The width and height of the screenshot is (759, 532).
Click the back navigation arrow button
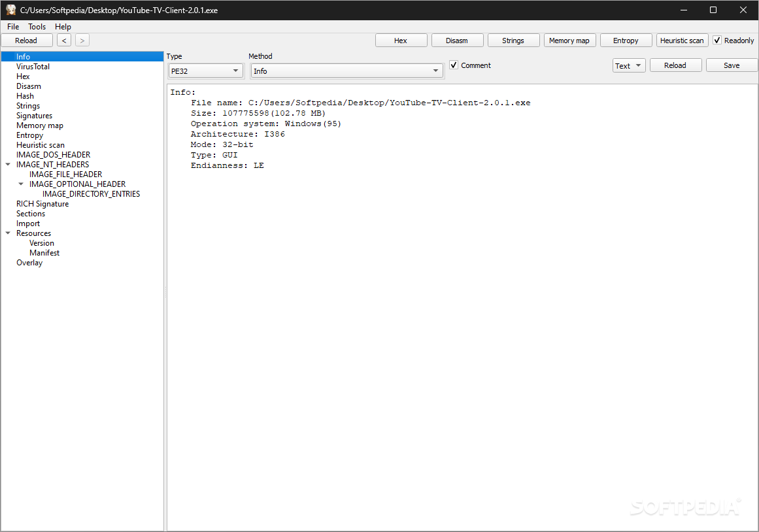click(64, 41)
